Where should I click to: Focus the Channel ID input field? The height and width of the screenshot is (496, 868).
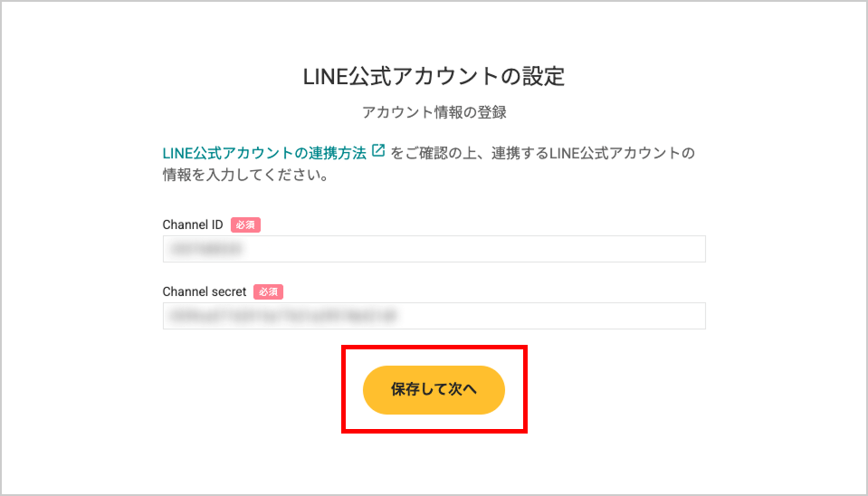pos(434,249)
